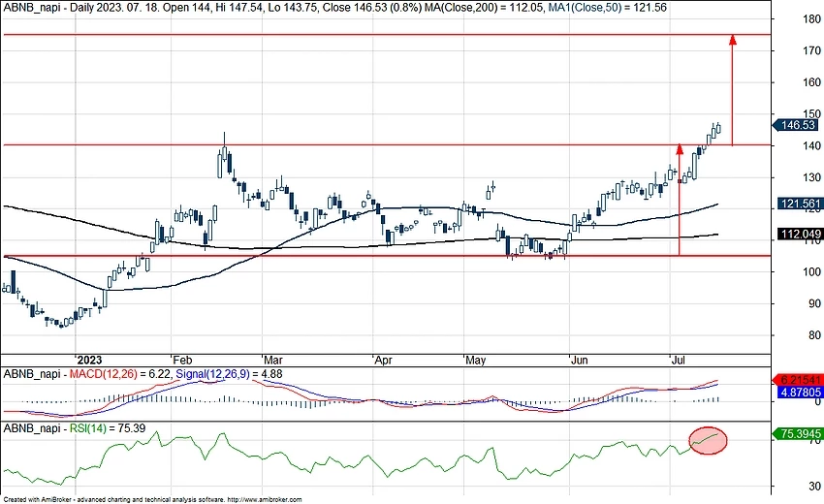Select the shorter red arrow head near 140
The image size is (824, 504).
click(679, 150)
